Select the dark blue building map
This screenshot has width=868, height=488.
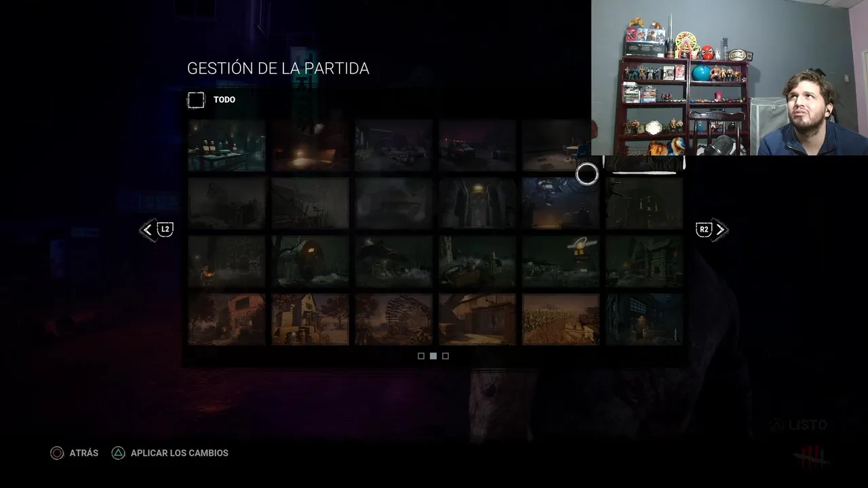[x=644, y=319]
